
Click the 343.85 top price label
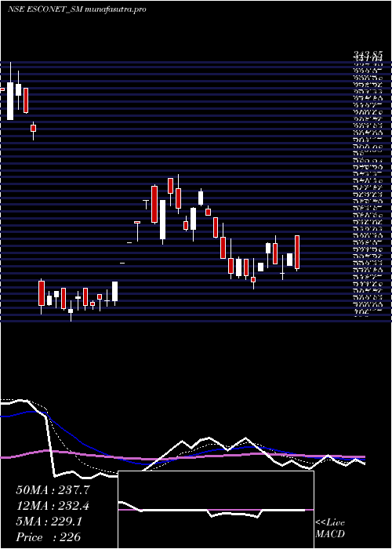[x=368, y=54]
